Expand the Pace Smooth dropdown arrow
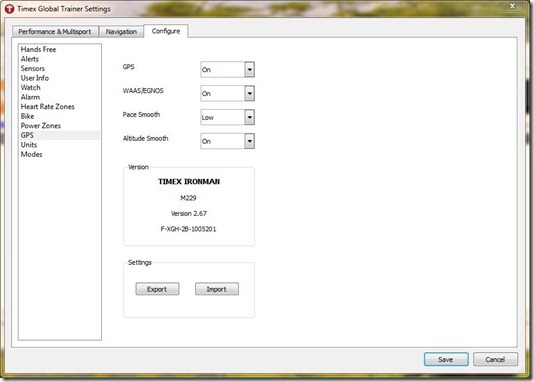The height and width of the screenshot is (382, 534). (x=250, y=117)
